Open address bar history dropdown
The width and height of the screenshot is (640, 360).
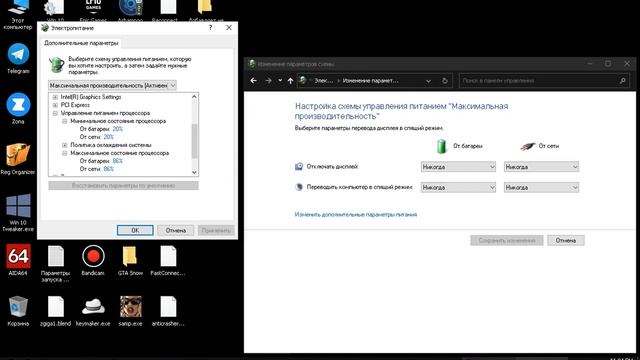[428, 81]
